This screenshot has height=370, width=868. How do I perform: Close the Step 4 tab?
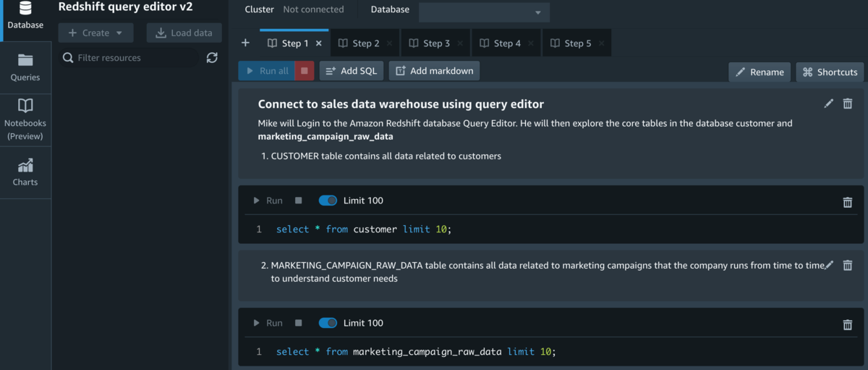point(532,43)
